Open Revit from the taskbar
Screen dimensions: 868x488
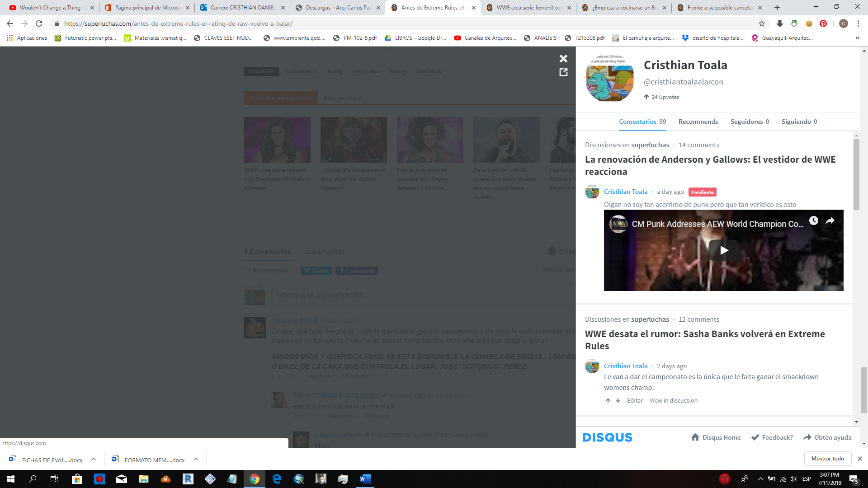coord(188,479)
